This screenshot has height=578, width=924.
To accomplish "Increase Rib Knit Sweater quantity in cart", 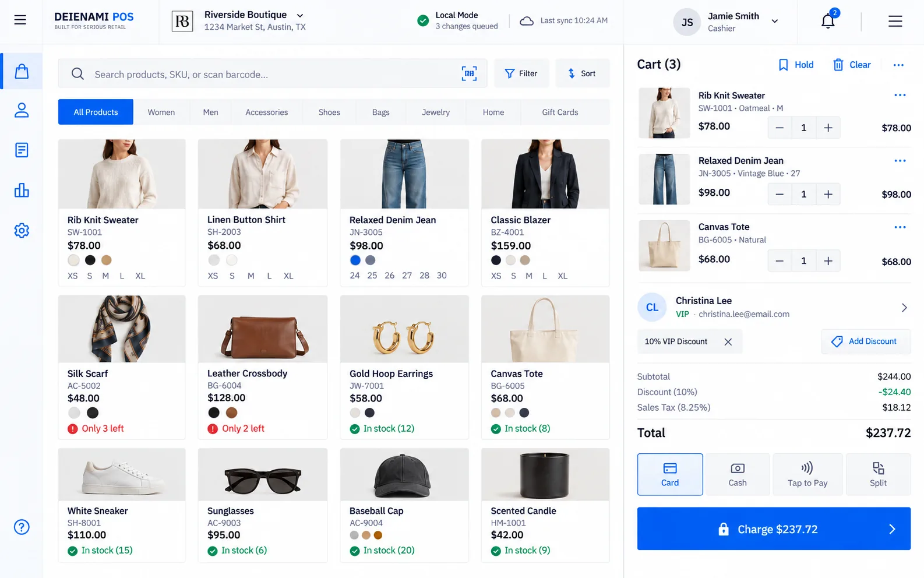I will coord(828,128).
